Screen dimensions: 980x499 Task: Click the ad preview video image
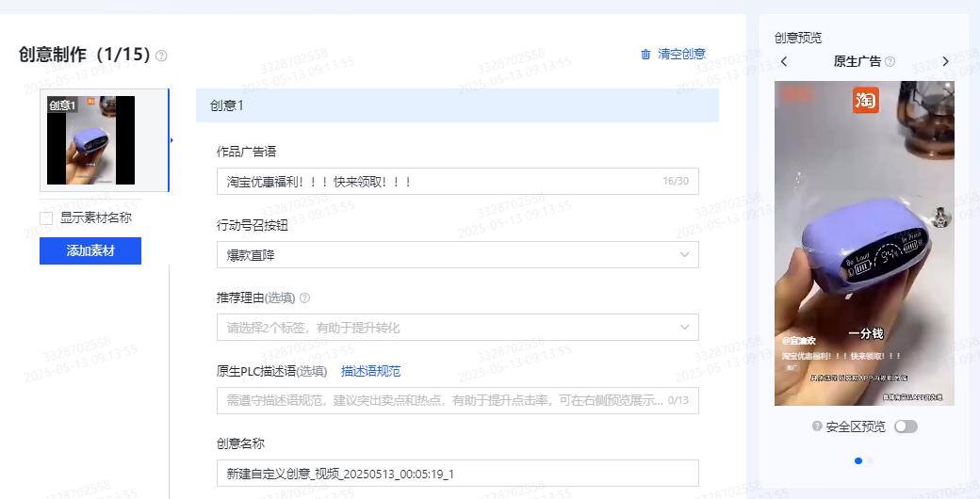(864, 244)
